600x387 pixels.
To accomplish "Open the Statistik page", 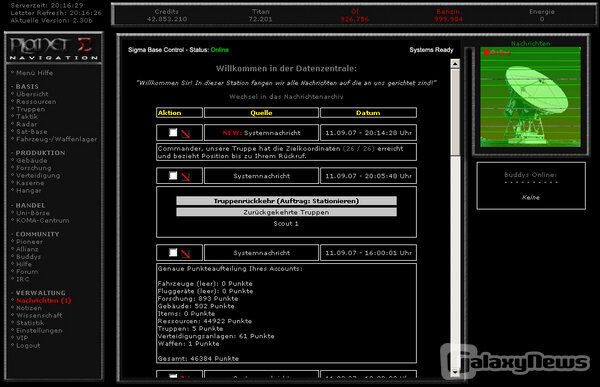I will tap(30, 323).
